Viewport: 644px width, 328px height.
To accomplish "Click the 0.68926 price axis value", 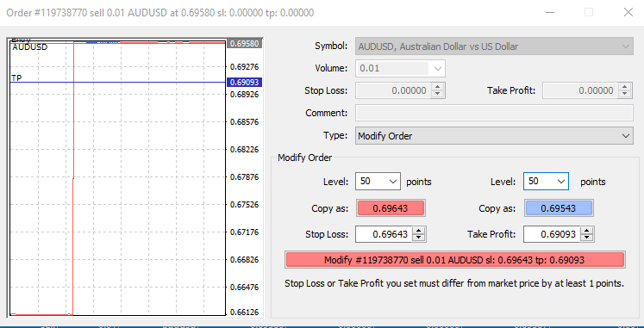I will tap(244, 95).
